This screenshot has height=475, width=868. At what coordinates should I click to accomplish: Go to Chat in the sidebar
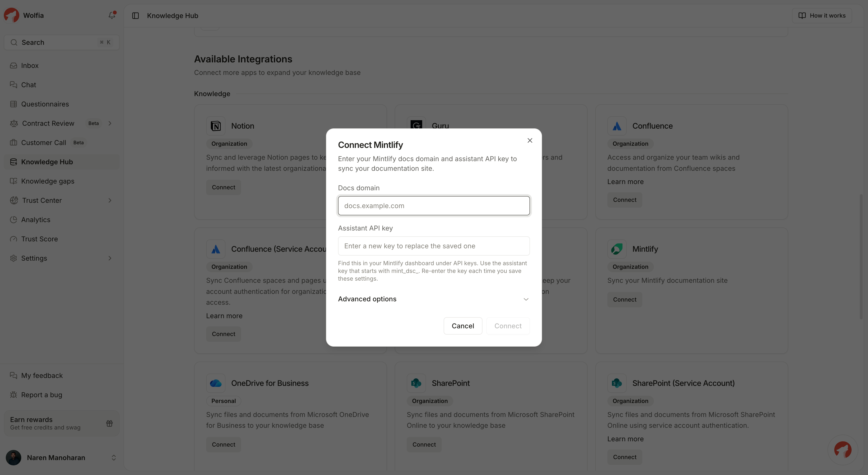pos(62,85)
